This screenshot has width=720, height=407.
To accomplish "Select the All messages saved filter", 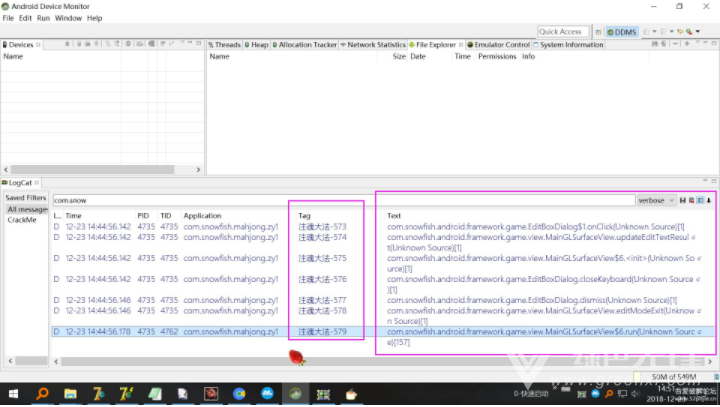I will tap(27, 209).
